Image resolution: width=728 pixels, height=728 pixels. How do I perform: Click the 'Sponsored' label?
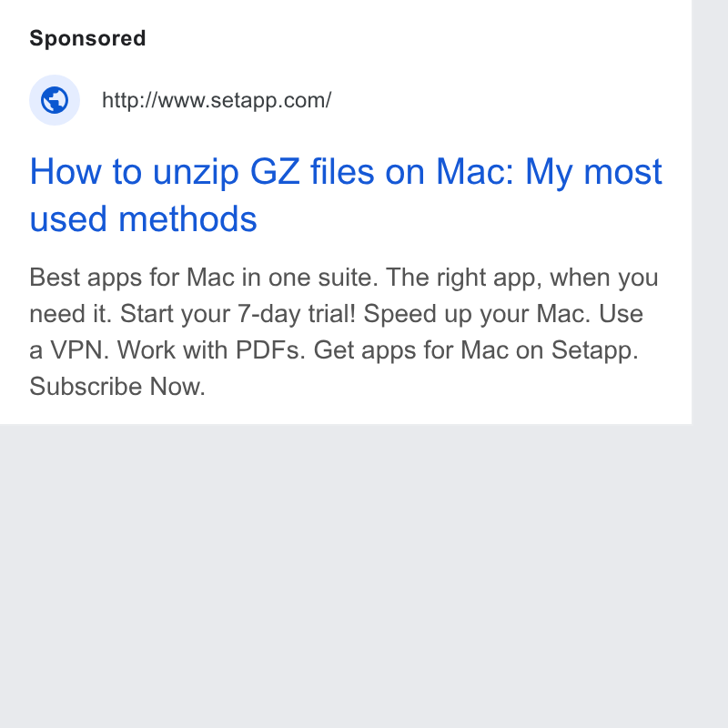tap(87, 38)
